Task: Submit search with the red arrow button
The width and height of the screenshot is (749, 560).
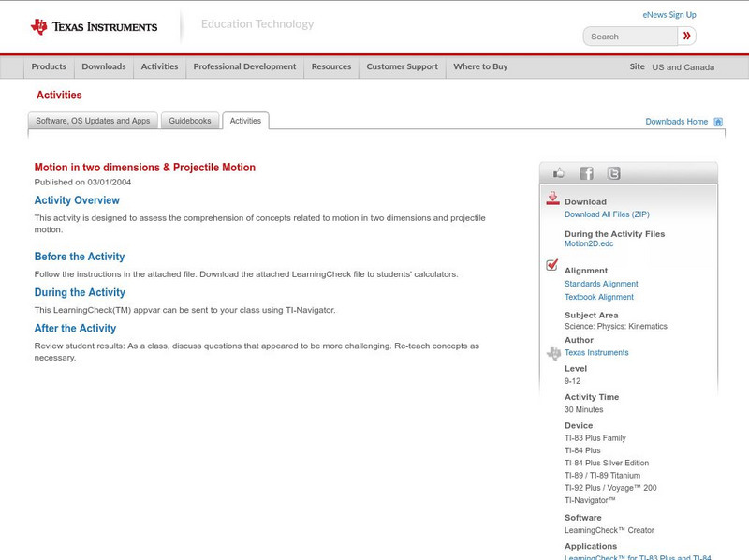Action: [686, 36]
